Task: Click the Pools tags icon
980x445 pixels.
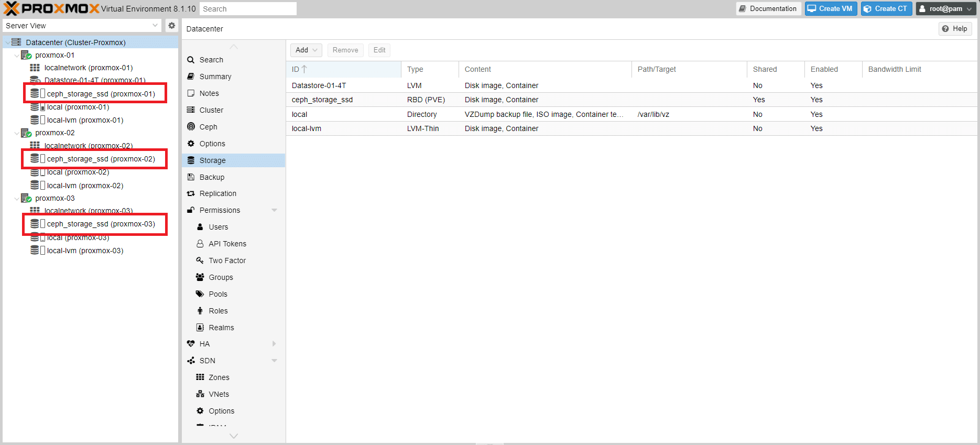Action: pos(200,294)
